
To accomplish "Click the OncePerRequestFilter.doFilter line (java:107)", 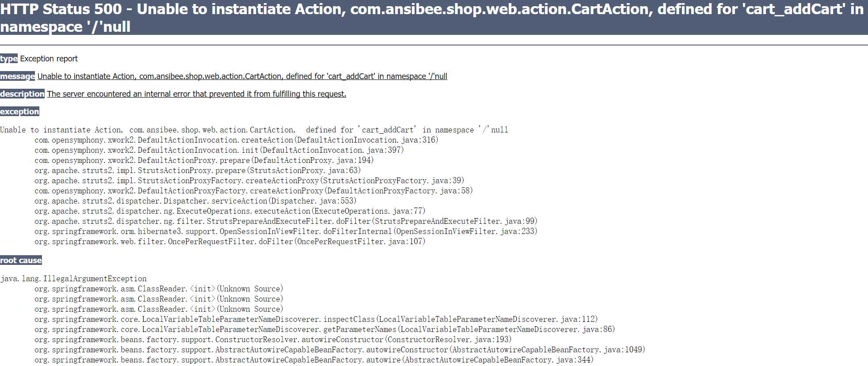I will (x=230, y=241).
